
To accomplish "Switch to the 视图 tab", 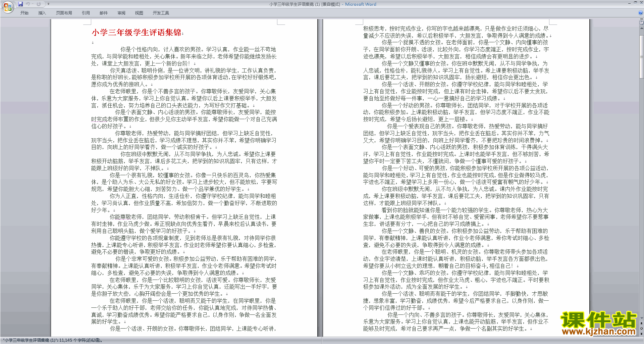I will click(139, 13).
